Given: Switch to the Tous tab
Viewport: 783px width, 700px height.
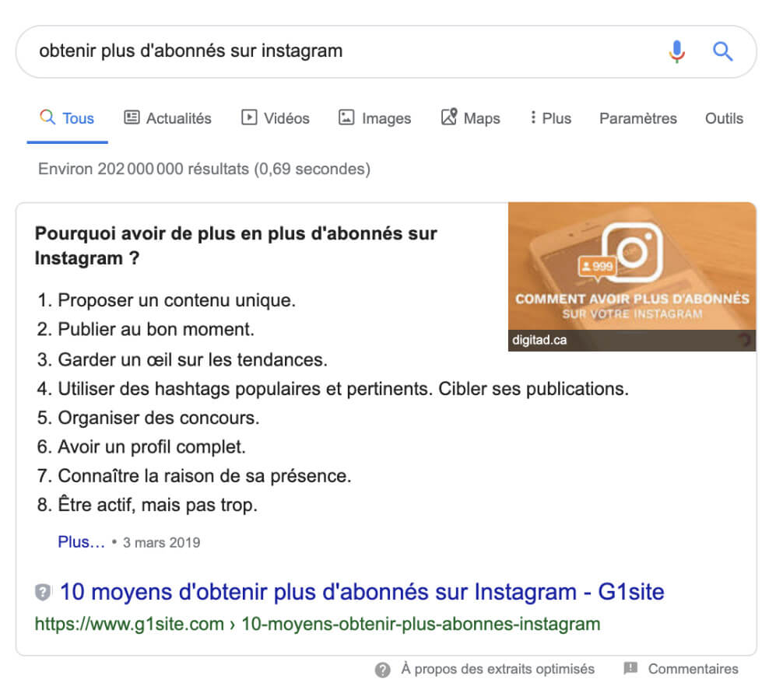Looking at the screenshot, I should pyautogui.click(x=77, y=117).
